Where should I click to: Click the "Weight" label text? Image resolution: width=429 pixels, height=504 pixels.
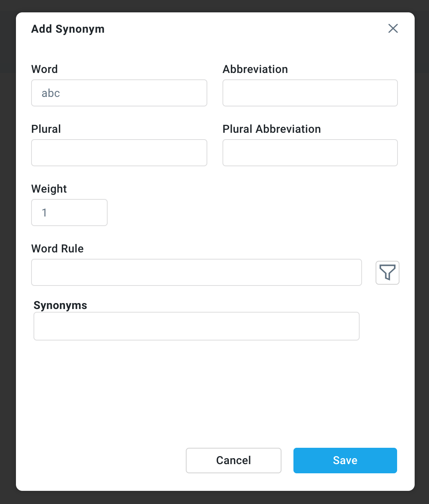click(x=49, y=189)
